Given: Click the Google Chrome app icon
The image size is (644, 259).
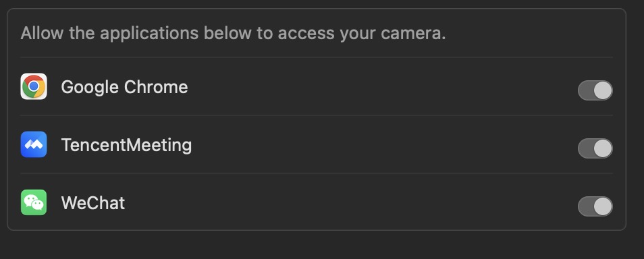Looking at the screenshot, I should (34, 86).
